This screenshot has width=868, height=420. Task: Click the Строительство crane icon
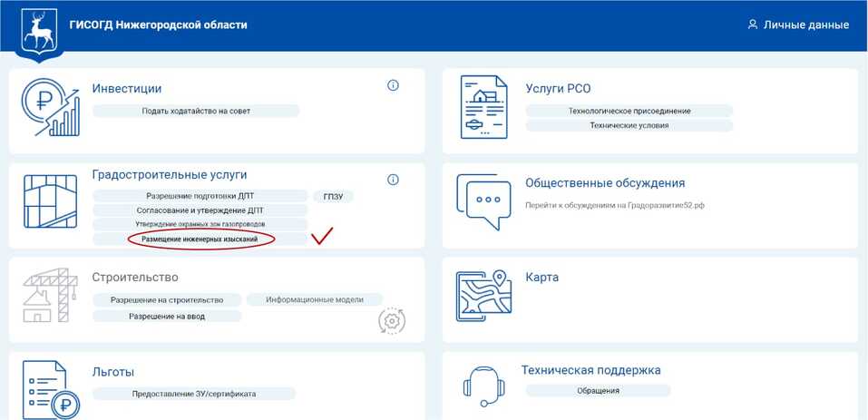tap(51, 295)
